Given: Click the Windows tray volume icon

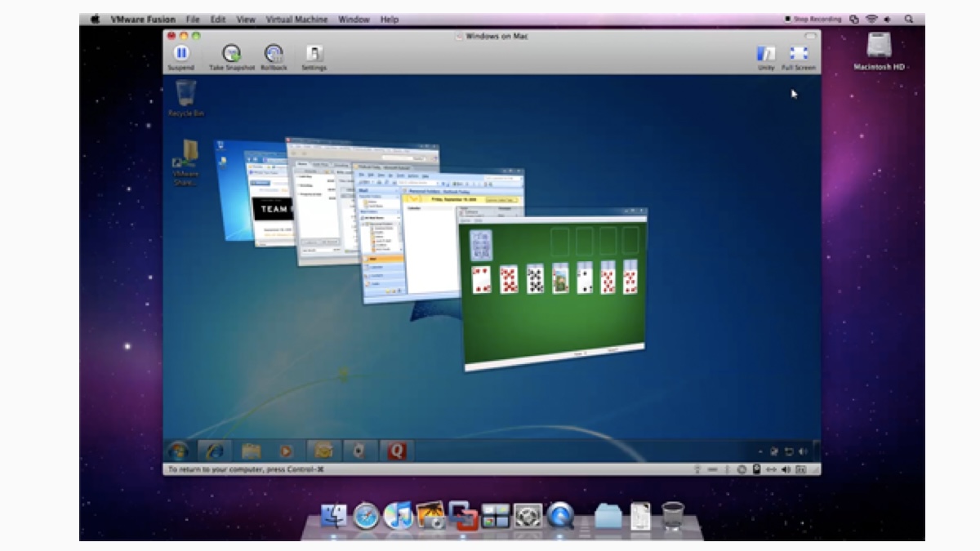Looking at the screenshot, I should pyautogui.click(x=802, y=451).
